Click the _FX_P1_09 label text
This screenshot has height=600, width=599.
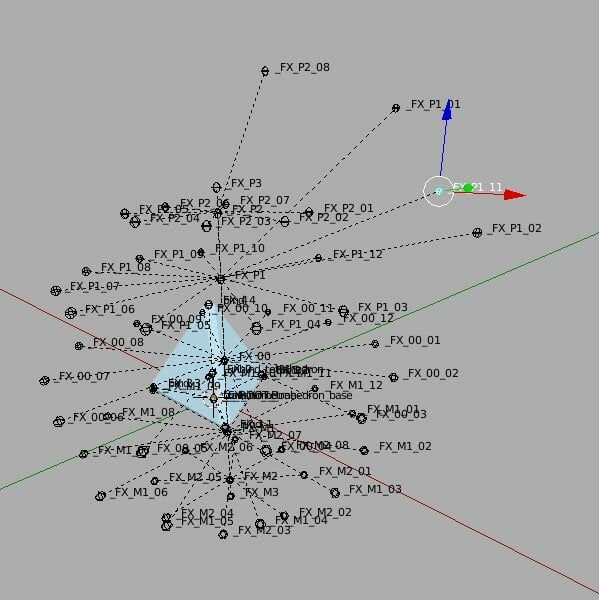tap(177, 254)
